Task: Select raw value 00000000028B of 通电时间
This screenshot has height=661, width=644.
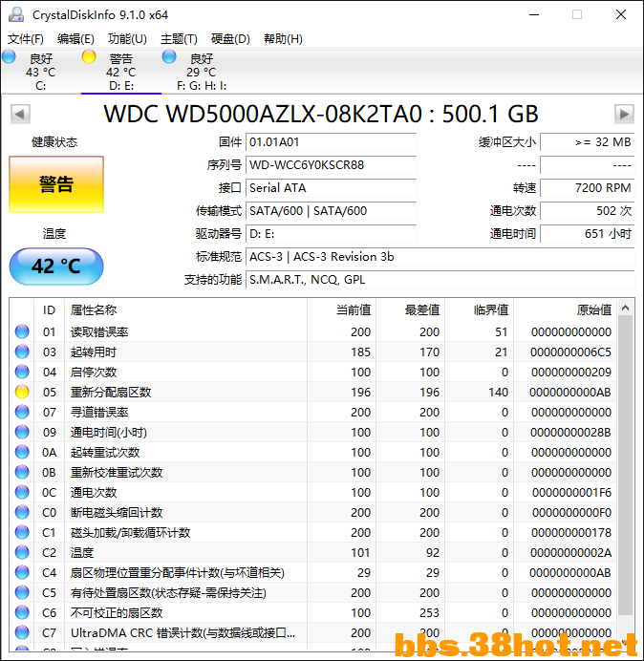Action: [x=570, y=432]
